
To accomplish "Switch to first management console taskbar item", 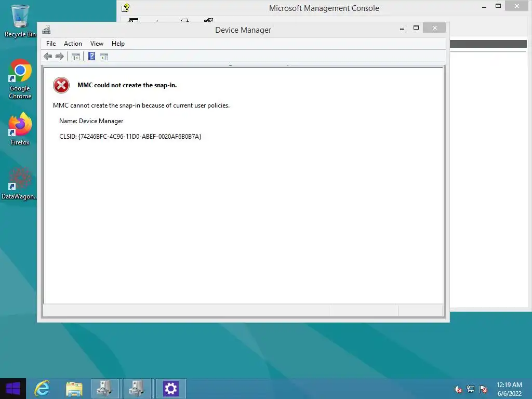I will (x=105, y=389).
